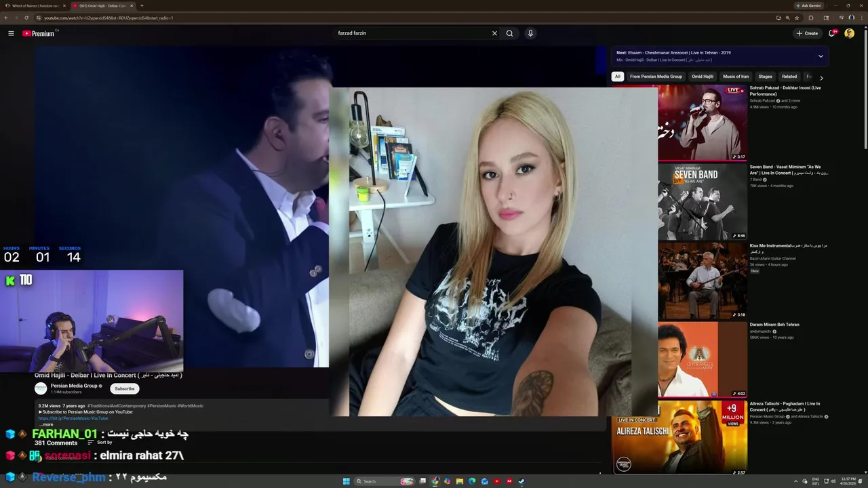868x488 pixels.
Task: Open a new browser tab
Action: [x=142, y=5]
